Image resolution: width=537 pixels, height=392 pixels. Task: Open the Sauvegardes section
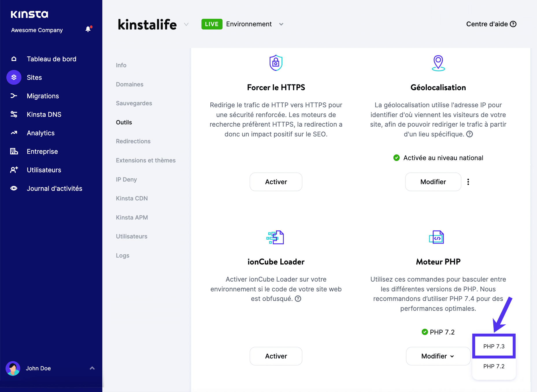tap(134, 103)
